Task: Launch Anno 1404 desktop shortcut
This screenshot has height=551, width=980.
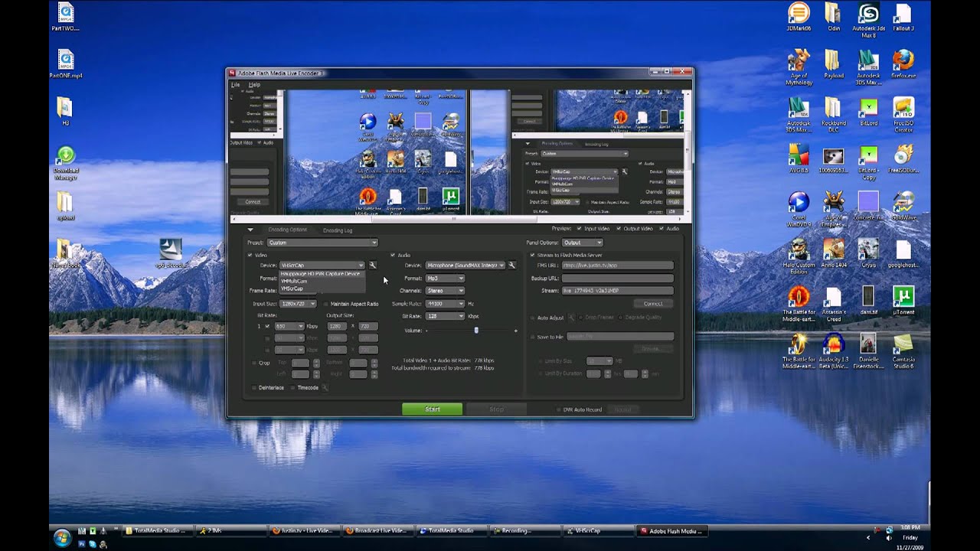Action: (x=833, y=253)
